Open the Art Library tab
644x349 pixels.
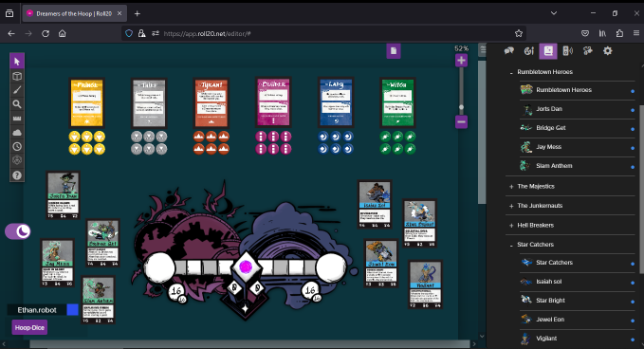pyautogui.click(x=528, y=51)
